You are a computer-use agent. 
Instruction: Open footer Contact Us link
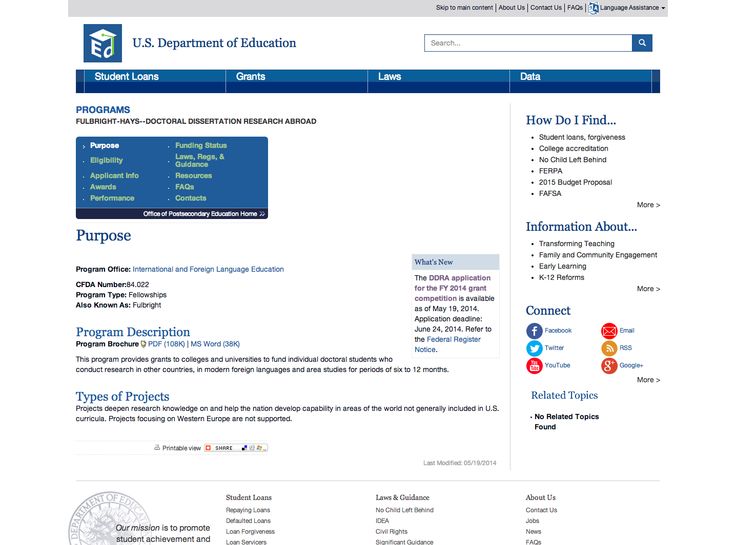click(x=541, y=510)
